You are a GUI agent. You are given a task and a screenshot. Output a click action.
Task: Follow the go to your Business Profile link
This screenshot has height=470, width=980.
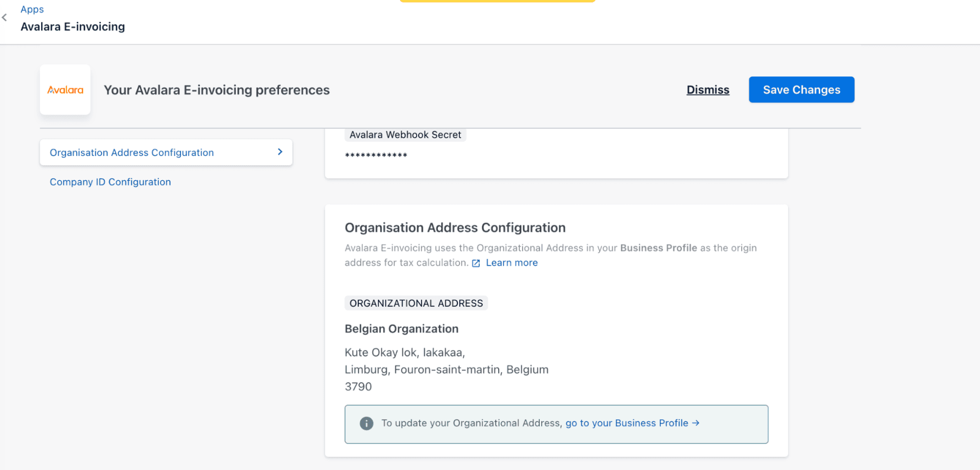(x=627, y=423)
